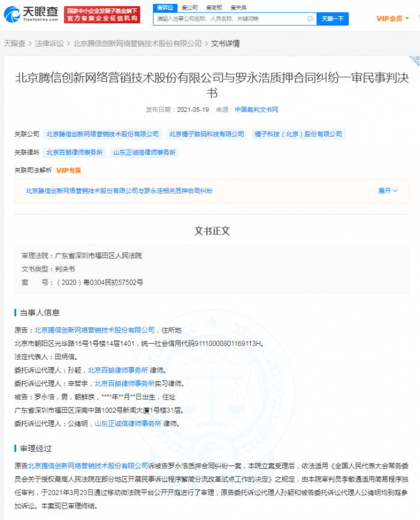420x520 pixels.
Task: Select the court name 广东省深圳市福田区人民法院
Action: [98, 256]
